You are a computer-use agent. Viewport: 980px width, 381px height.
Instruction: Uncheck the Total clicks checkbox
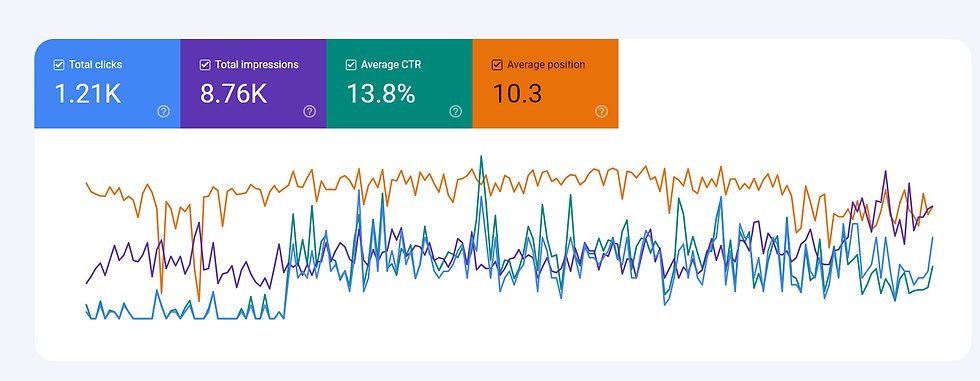click(x=59, y=64)
